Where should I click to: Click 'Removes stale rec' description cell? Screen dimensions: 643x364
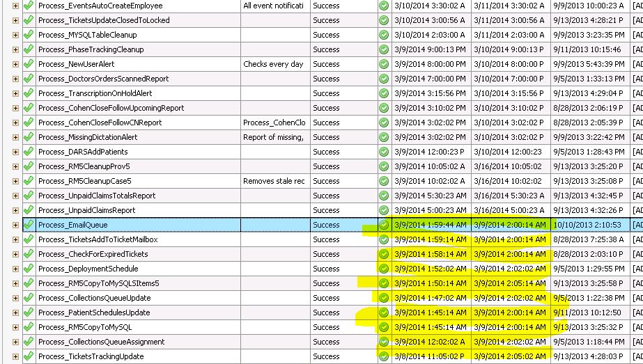(x=274, y=181)
